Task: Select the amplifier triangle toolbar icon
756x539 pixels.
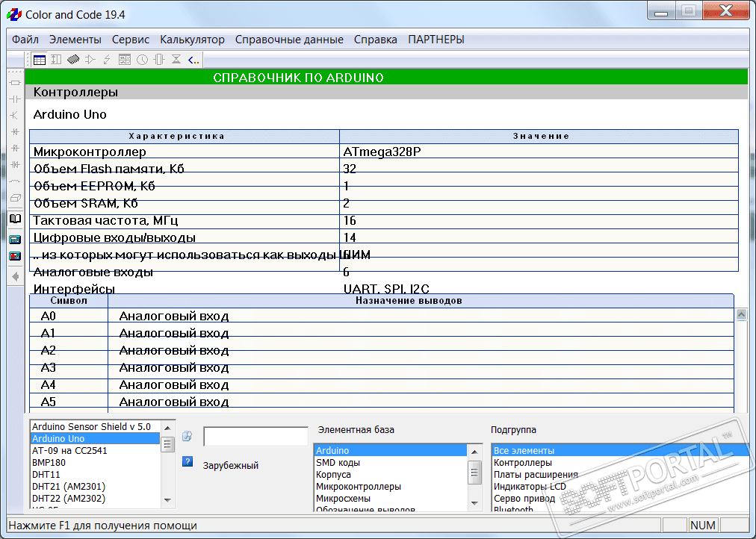Action: point(90,60)
